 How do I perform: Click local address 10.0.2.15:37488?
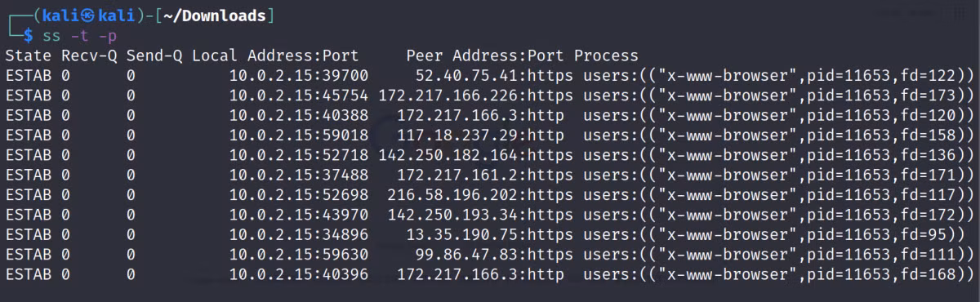point(299,175)
